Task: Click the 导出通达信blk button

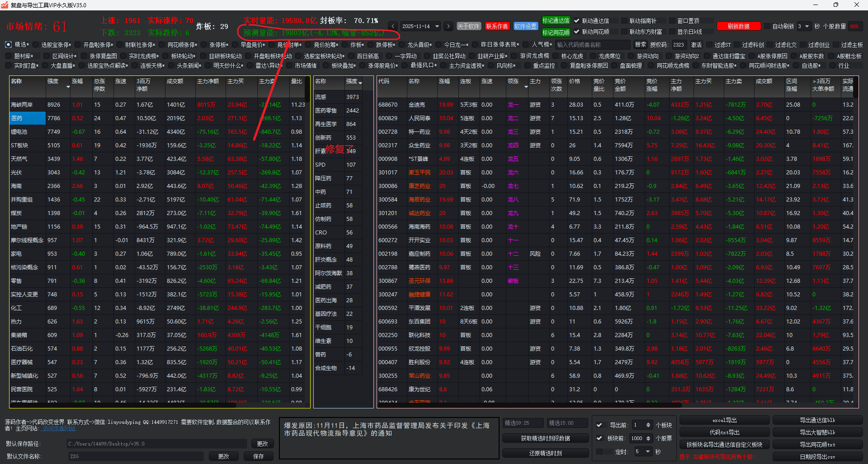Action: coord(817,420)
